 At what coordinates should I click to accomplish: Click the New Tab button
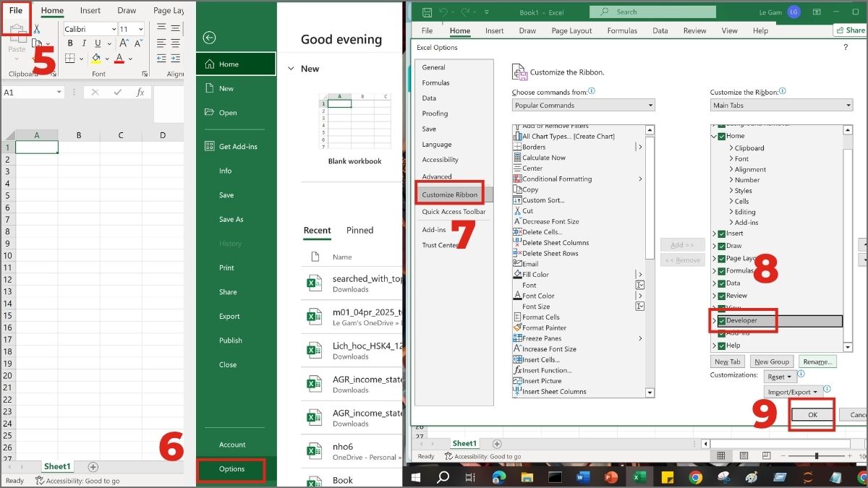[727, 361]
